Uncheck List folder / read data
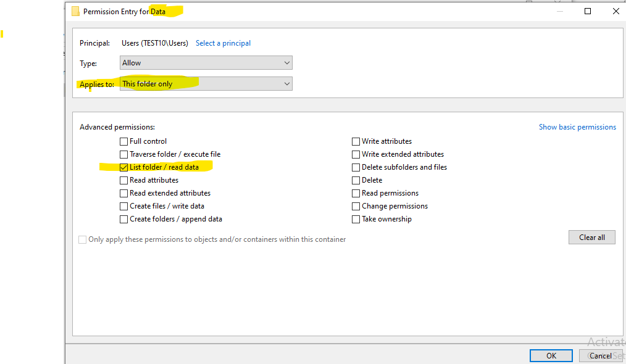 point(123,167)
